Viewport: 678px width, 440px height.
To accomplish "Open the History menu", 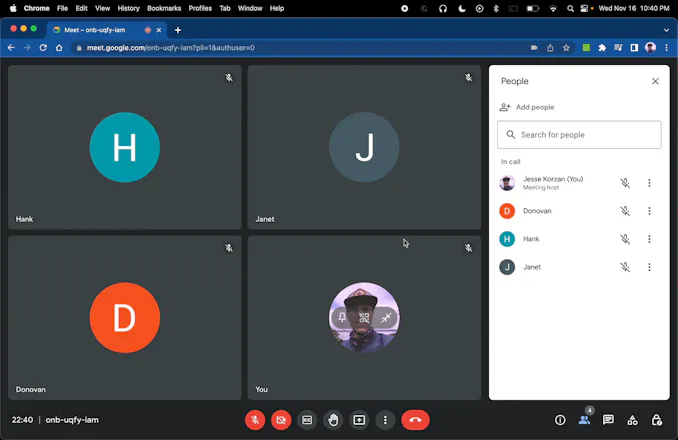I will pyautogui.click(x=128, y=8).
